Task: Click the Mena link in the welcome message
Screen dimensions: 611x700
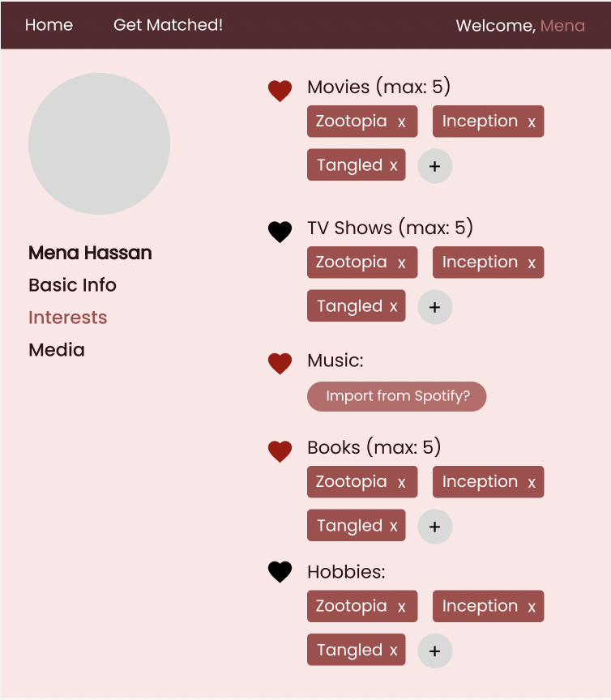Action: point(563,26)
